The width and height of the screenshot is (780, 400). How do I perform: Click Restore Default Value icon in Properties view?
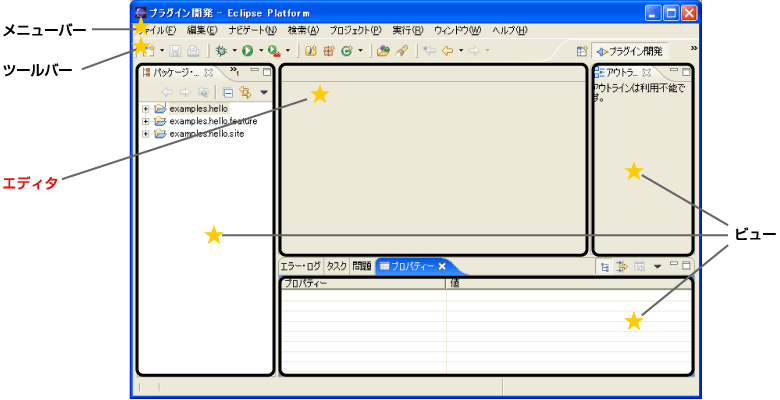point(639,267)
